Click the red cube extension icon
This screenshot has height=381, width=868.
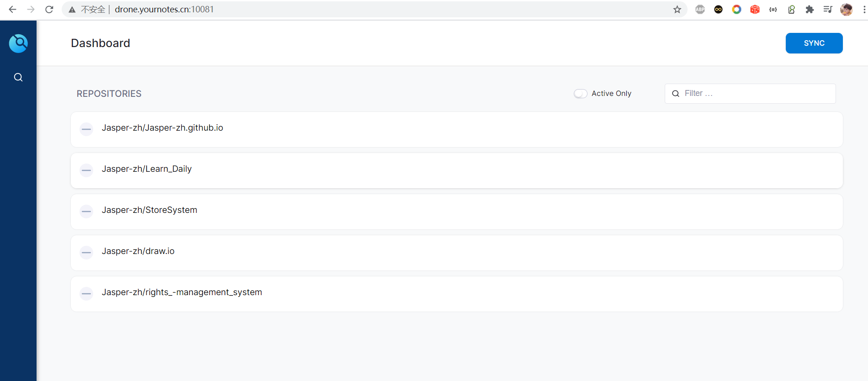click(x=755, y=9)
